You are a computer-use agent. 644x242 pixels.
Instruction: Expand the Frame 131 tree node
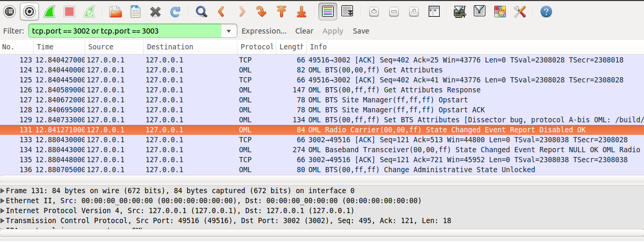coord(3,191)
